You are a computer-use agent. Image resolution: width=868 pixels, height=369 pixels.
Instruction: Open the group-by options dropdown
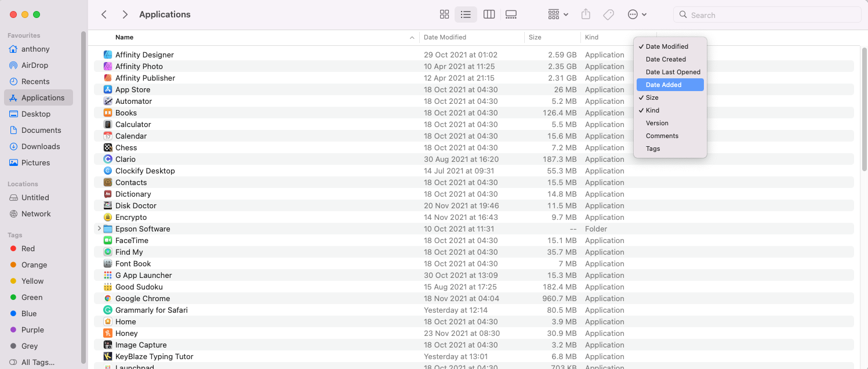(558, 15)
